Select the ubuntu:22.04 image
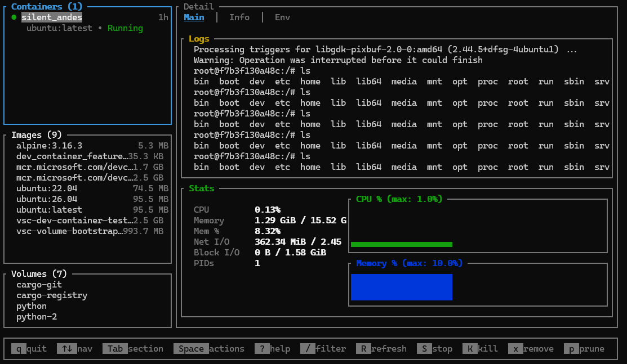Image resolution: width=627 pixels, height=364 pixels. pyautogui.click(x=92, y=188)
